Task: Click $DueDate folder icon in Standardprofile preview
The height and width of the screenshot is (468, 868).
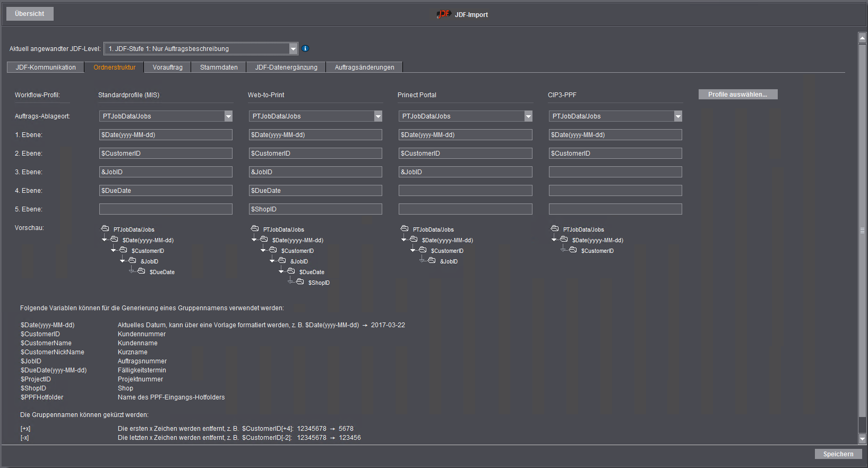Action: pos(141,271)
